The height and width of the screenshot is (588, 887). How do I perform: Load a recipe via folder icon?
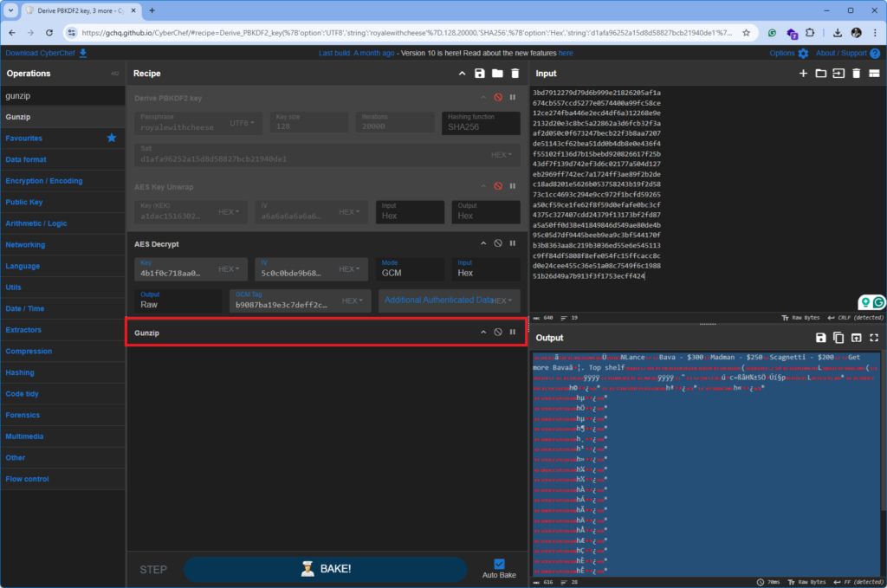[x=497, y=74]
